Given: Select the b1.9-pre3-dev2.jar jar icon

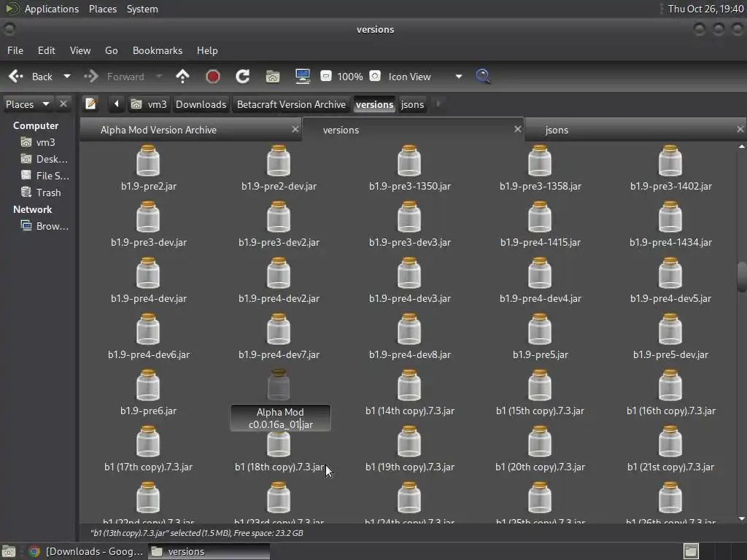Looking at the screenshot, I should 279,217.
